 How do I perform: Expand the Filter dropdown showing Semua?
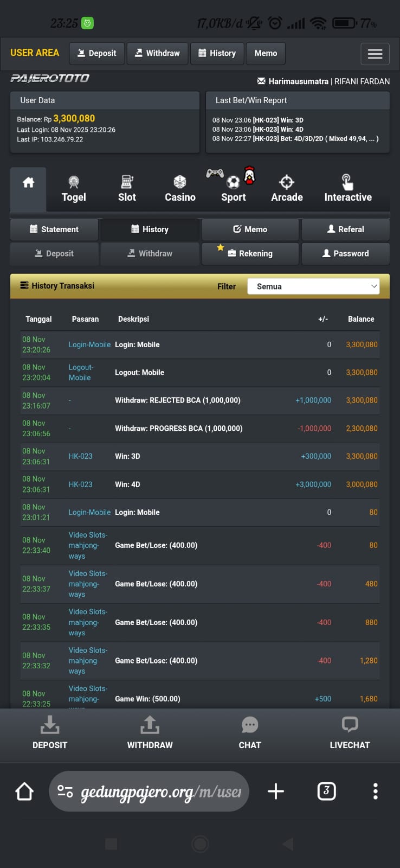pos(313,286)
